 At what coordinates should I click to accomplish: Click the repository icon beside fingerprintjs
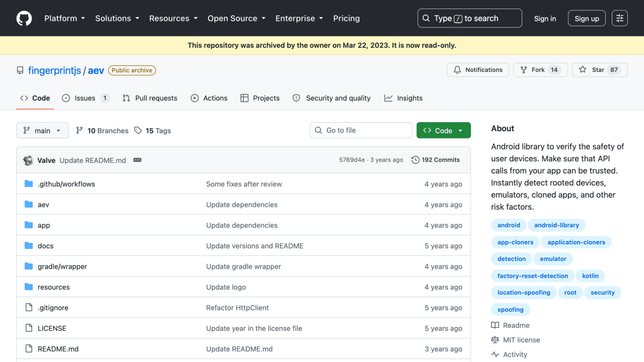point(20,70)
